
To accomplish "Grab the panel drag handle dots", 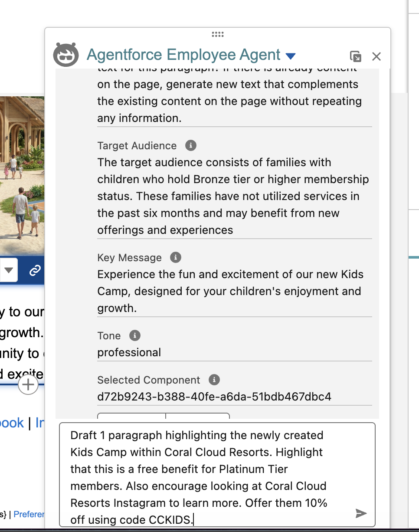I will 217,34.
